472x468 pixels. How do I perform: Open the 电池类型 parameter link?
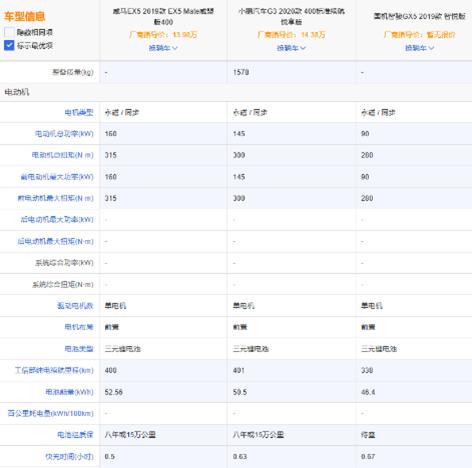click(79, 349)
